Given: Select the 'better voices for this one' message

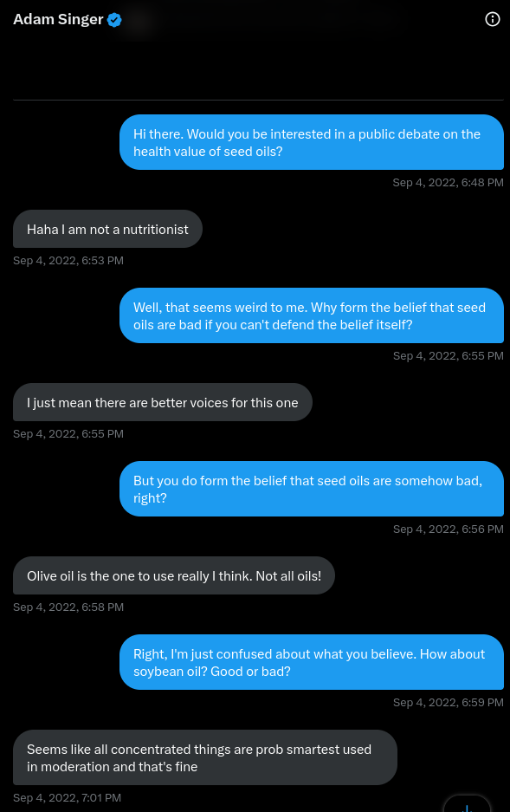Looking at the screenshot, I should click(163, 402).
